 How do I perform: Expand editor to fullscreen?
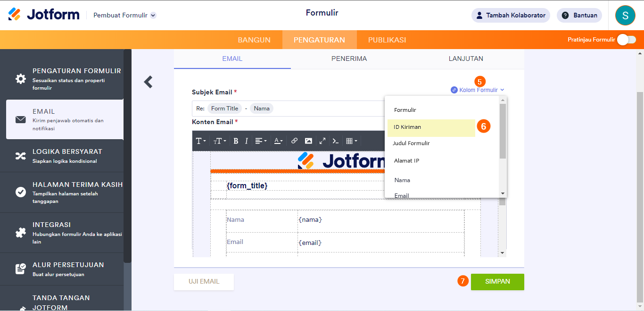322,141
